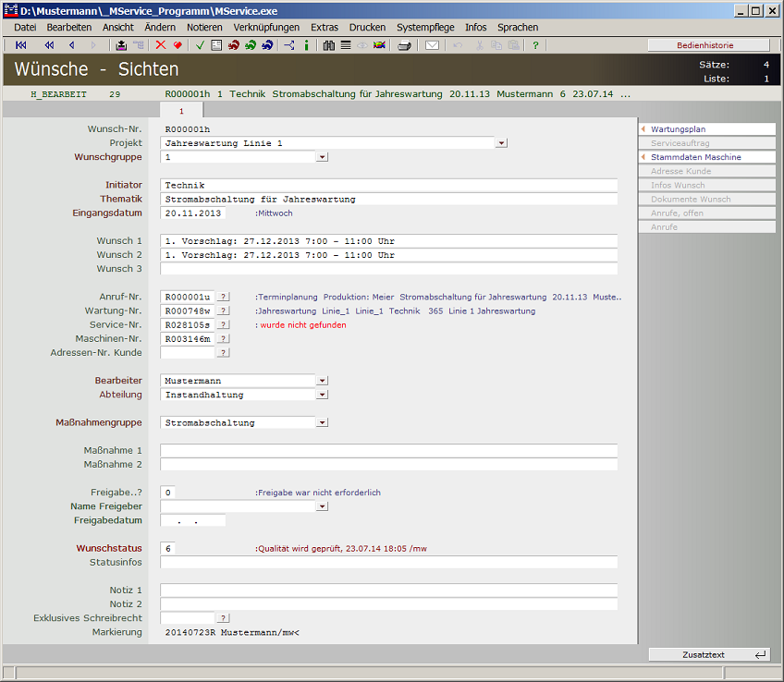Click the red X delete icon

point(161,45)
